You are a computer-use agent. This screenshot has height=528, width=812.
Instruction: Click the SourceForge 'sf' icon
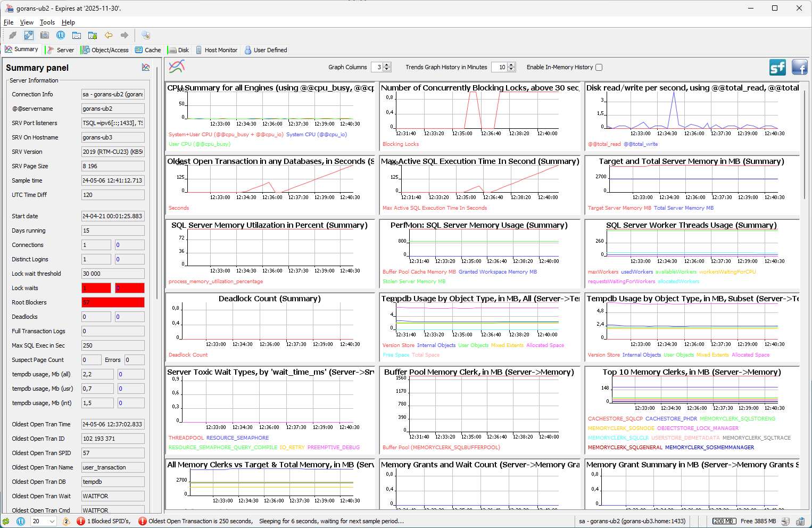click(x=777, y=68)
